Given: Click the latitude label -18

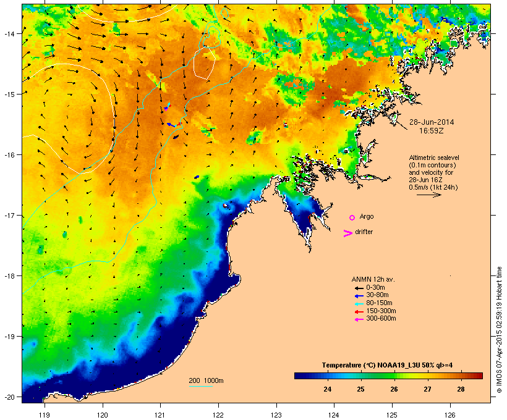Looking at the screenshot, I should (9, 276).
